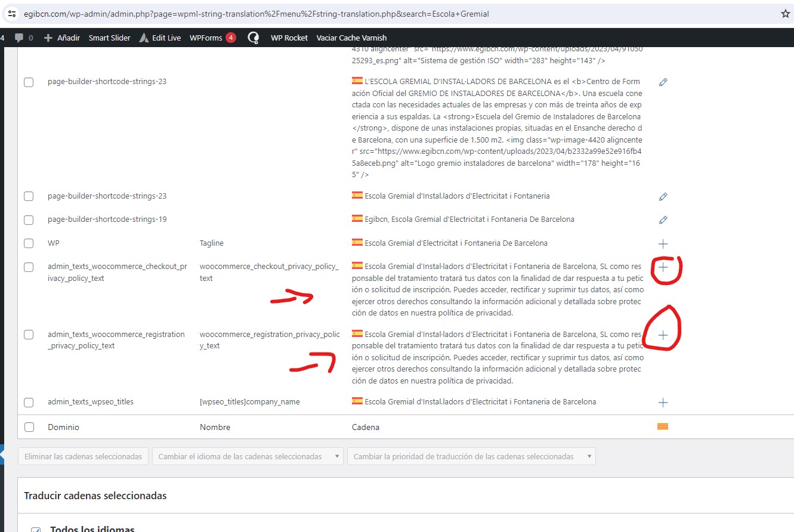Click the 'Cadena' column footer label
The image size is (794, 532).
click(366, 427)
